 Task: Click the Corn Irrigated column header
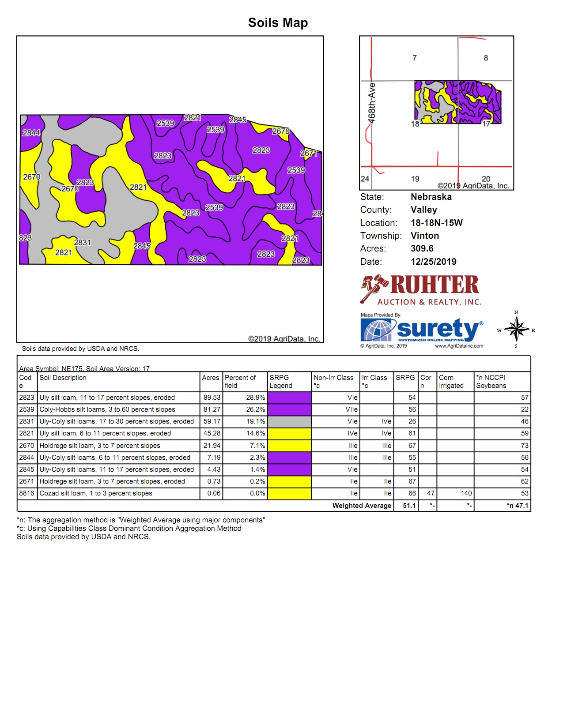451,382
